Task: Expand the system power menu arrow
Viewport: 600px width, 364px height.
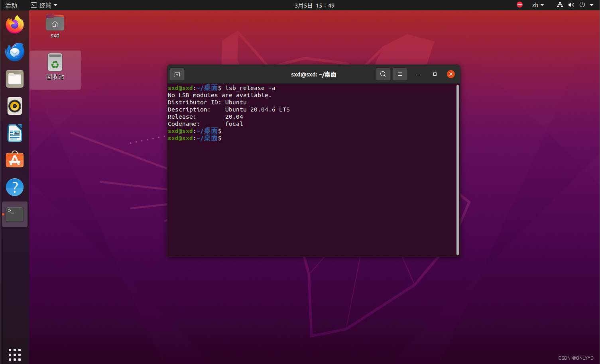Action: tap(592, 5)
